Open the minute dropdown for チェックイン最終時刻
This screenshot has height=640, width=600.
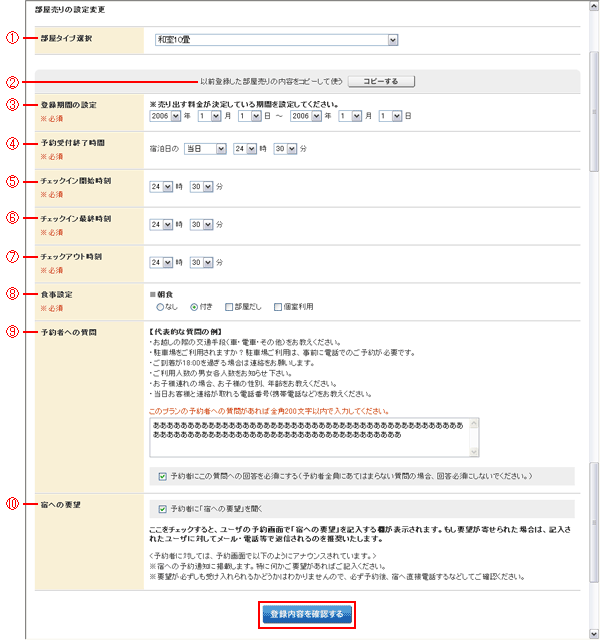tap(201, 224)
